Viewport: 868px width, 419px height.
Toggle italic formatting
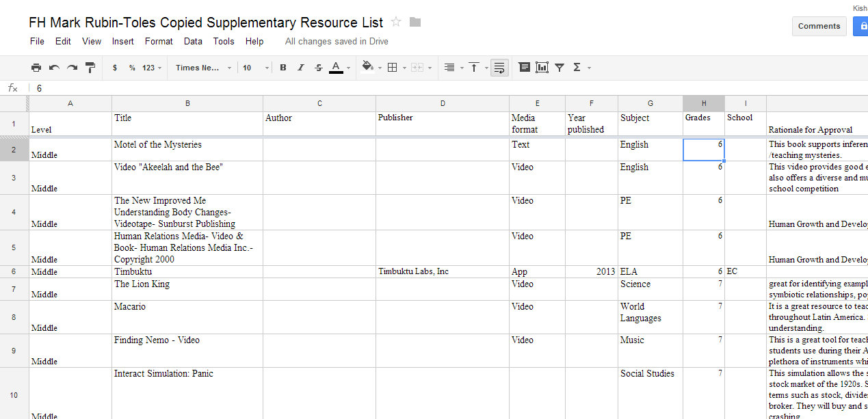(300, 68)
